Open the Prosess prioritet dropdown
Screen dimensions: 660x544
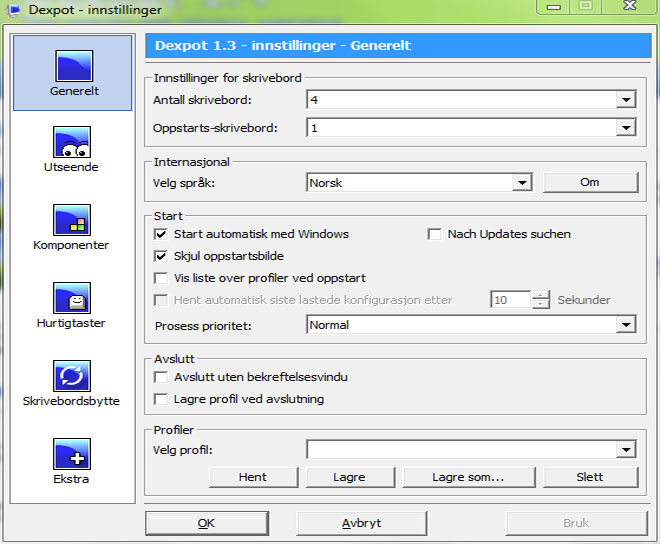pyautogui.click(x=626, y=325)
